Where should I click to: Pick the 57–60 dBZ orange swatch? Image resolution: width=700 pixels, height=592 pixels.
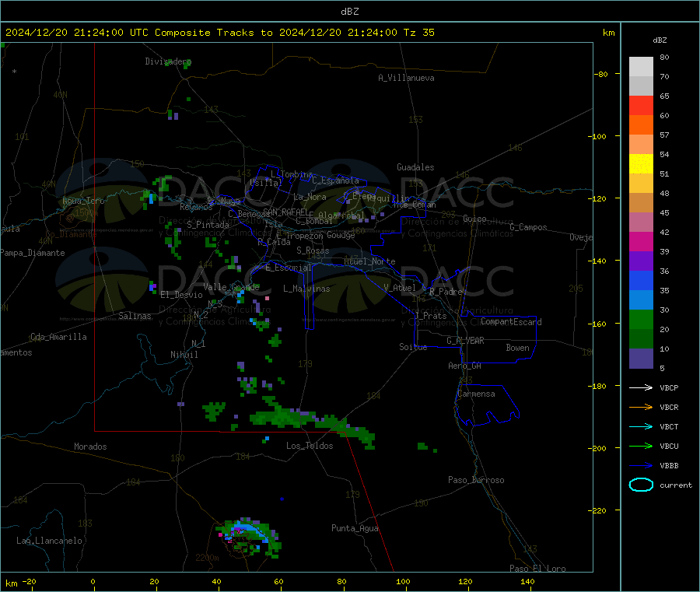pyautogui.click(x=641, y=125)
